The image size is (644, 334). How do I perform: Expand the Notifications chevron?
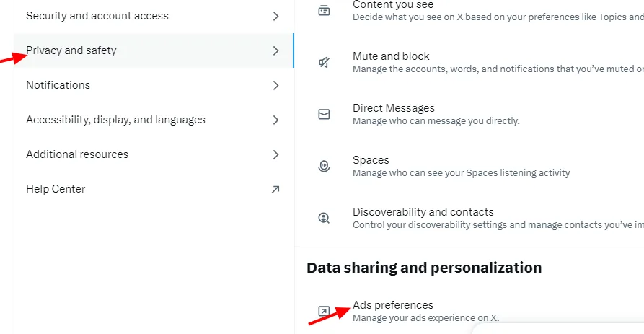tap(275, 85)
